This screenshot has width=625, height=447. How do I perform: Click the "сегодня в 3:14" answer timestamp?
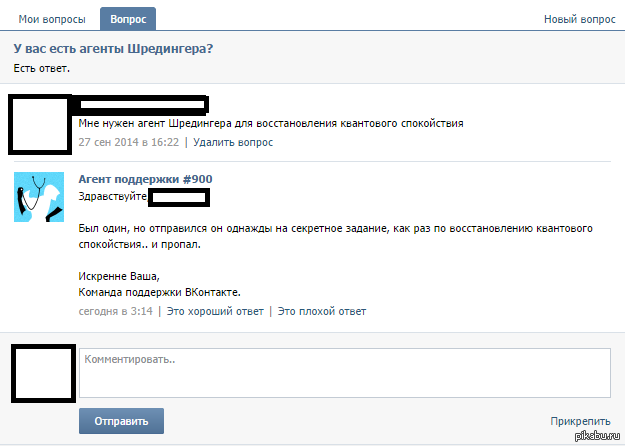coord(115,311)
